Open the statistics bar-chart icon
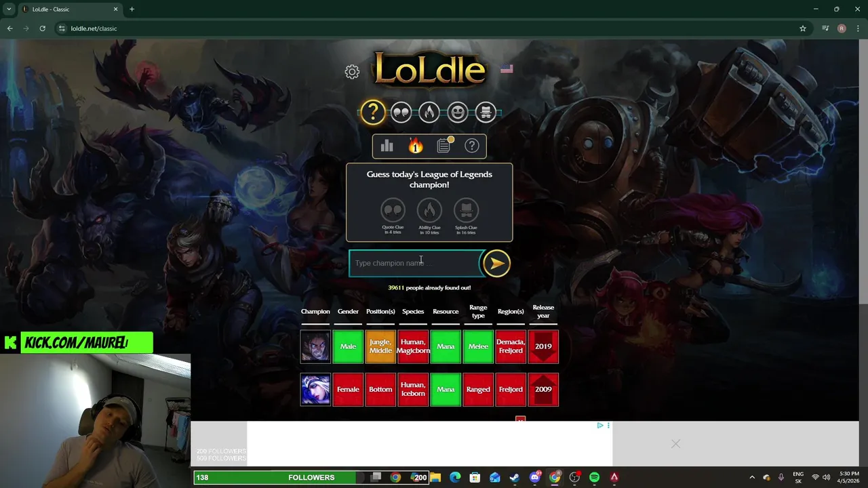The width and height of the screenshot is (868, 488). pyautogui.click(x=387, y=146)
